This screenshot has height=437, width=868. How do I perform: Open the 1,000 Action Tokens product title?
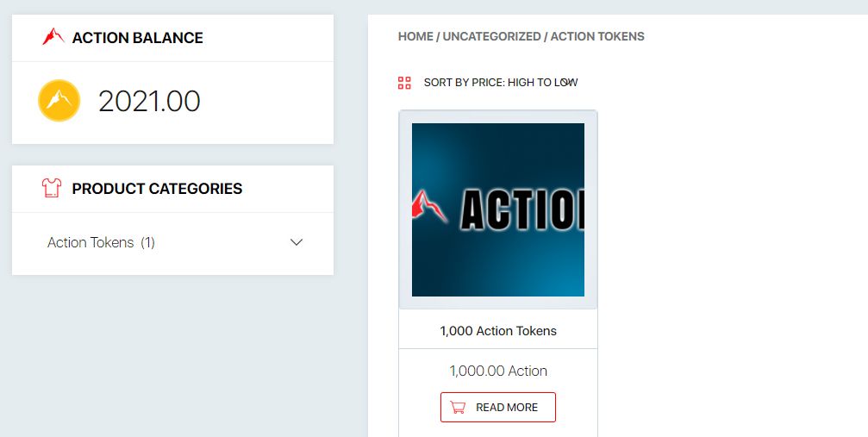498,331
